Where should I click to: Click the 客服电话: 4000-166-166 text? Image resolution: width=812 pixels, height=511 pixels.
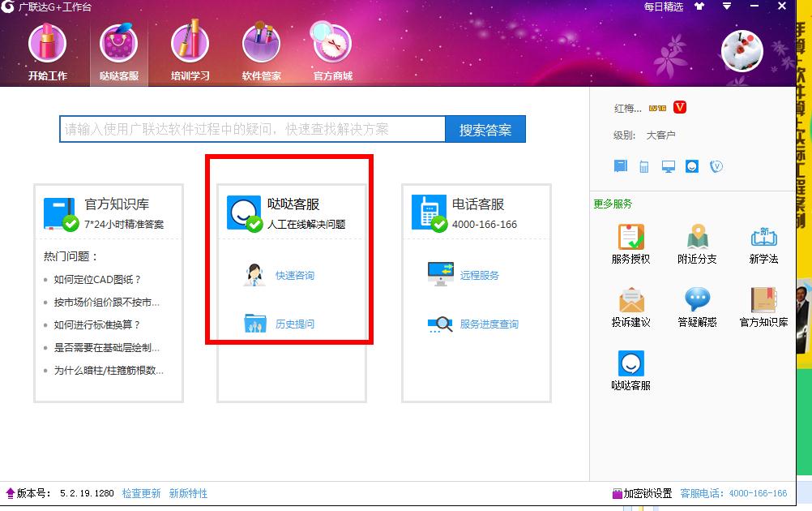click(x=733, y=493)
